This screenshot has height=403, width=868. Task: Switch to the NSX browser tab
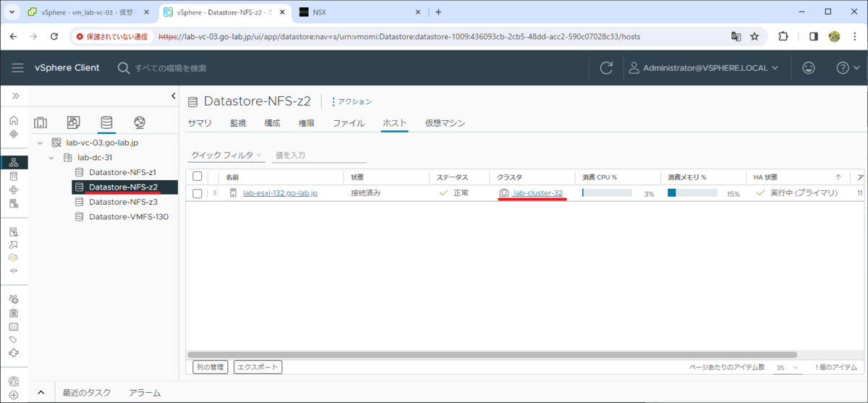coord(361,12)
